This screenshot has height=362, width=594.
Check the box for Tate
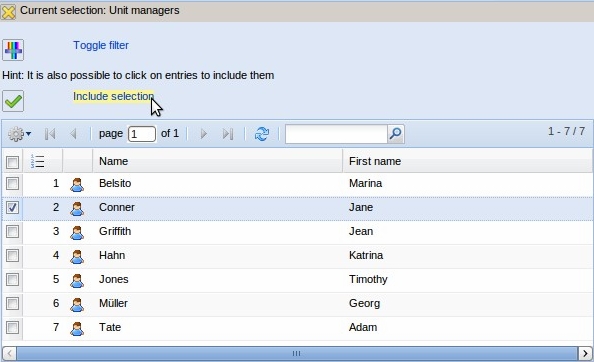(12, 328)
